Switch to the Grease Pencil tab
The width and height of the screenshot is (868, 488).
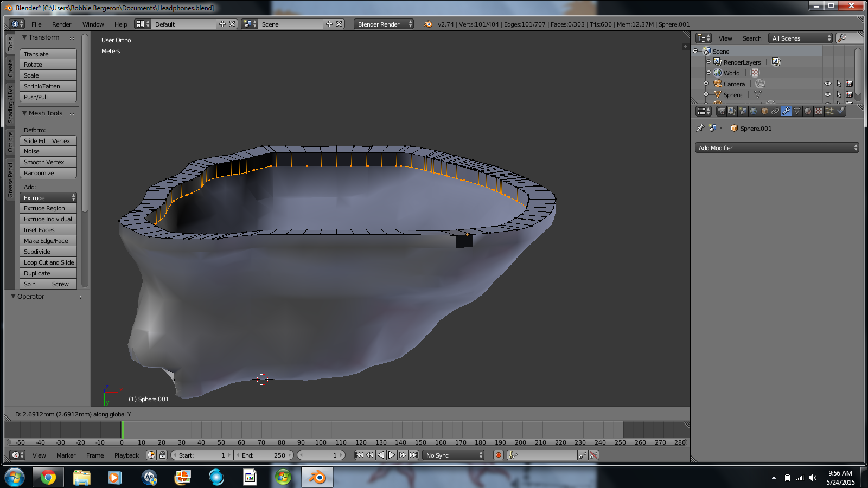[x=10, y=179]
